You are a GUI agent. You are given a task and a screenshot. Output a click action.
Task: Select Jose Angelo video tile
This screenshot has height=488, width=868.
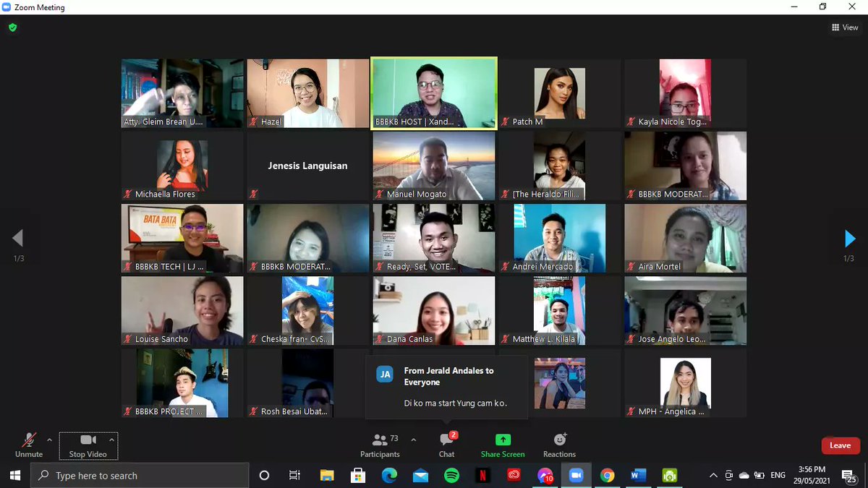coord(685,310)
